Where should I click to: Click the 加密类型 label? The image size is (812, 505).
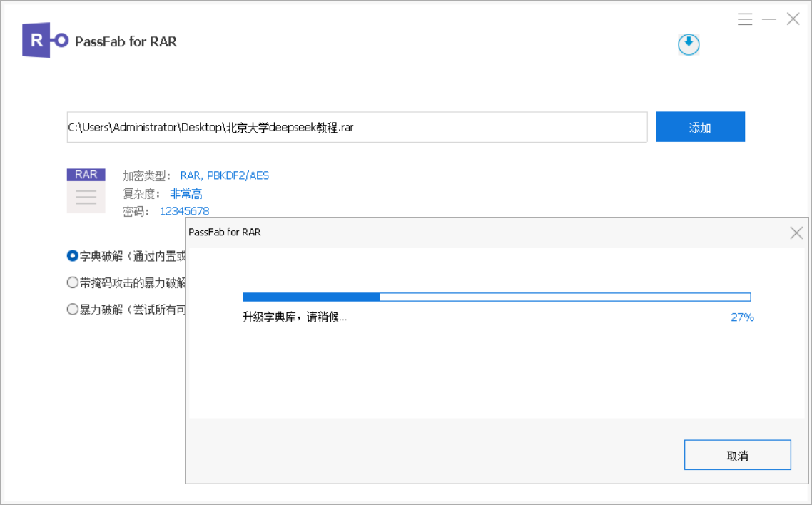[146, 176]
